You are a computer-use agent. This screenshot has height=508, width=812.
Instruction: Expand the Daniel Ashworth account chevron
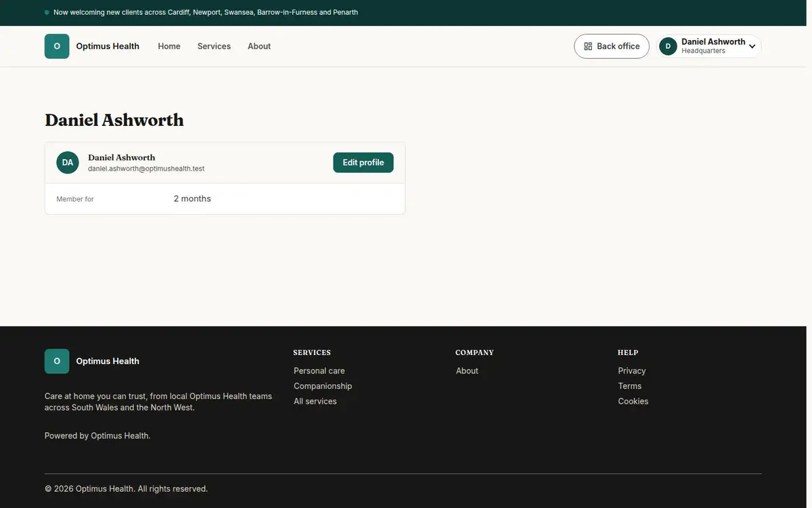(x=752, y=47)
